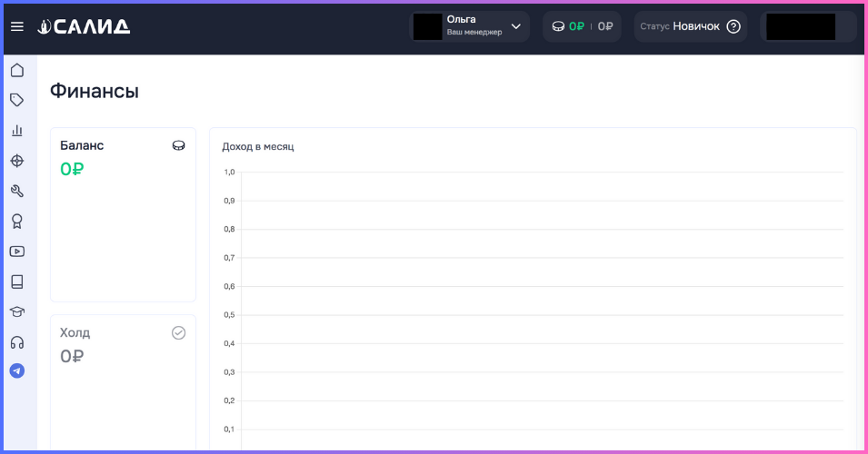The height and width of the screenshot is (454, 868).
Task: Open the Telegram icon in the sidebar
Action: (17, 371)
